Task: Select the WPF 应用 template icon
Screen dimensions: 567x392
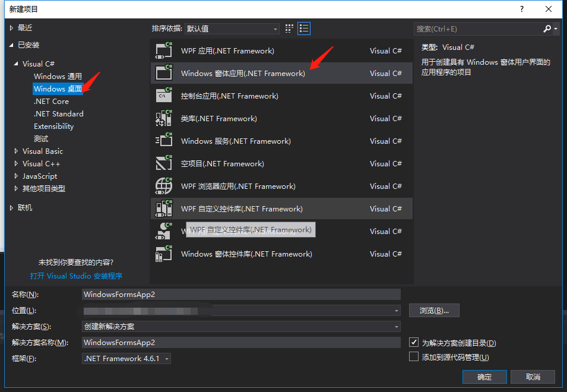Action: click(x=164, y=50)
